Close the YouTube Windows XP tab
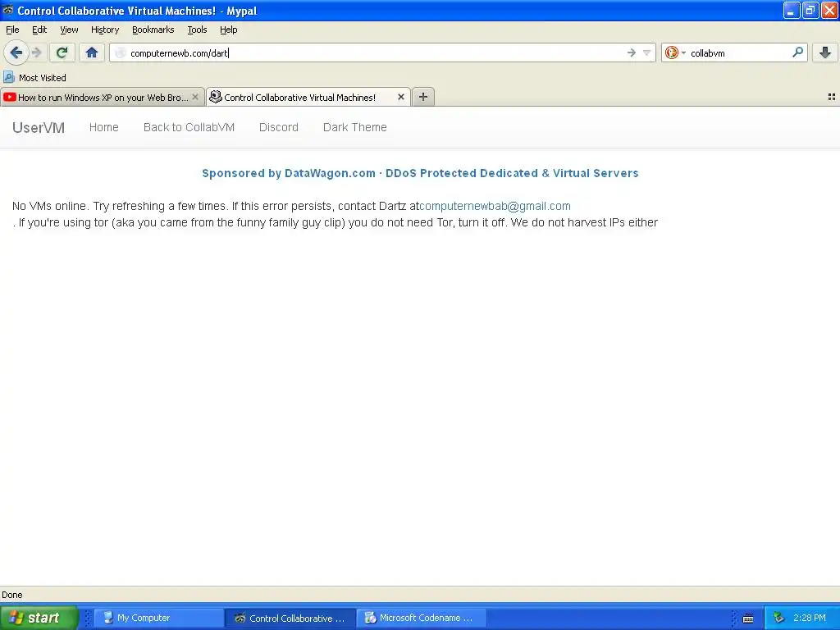The image size is (840, 630). pyautogui.click(x=195, y=97)
